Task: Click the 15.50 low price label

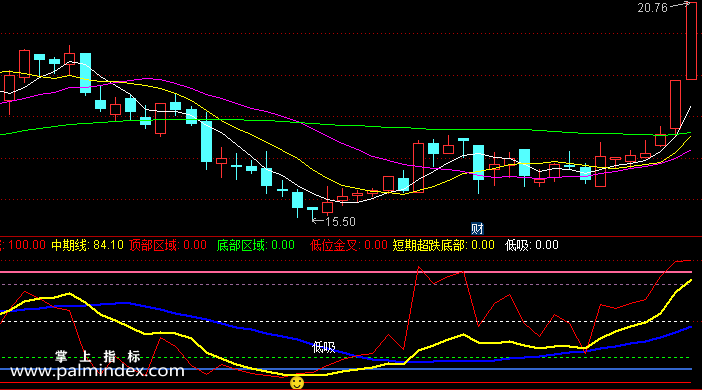Action: click(340, 222)
